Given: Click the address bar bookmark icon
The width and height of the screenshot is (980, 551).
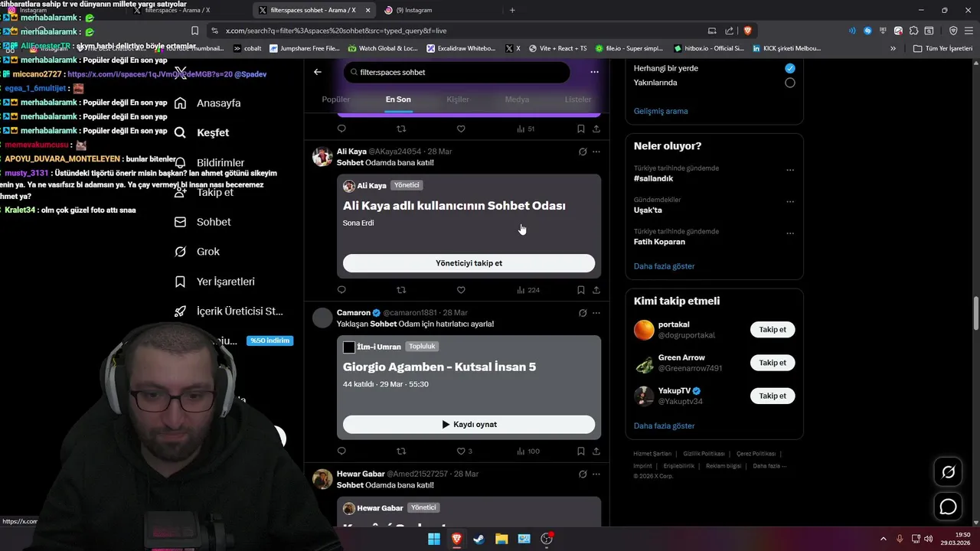Looking at the screenshot, I should [x=194, y=31].
